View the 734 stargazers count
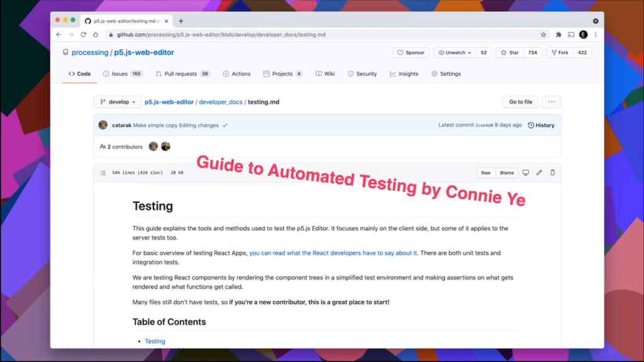The width and height of the screenshot is (644, 362). (532, 53)
